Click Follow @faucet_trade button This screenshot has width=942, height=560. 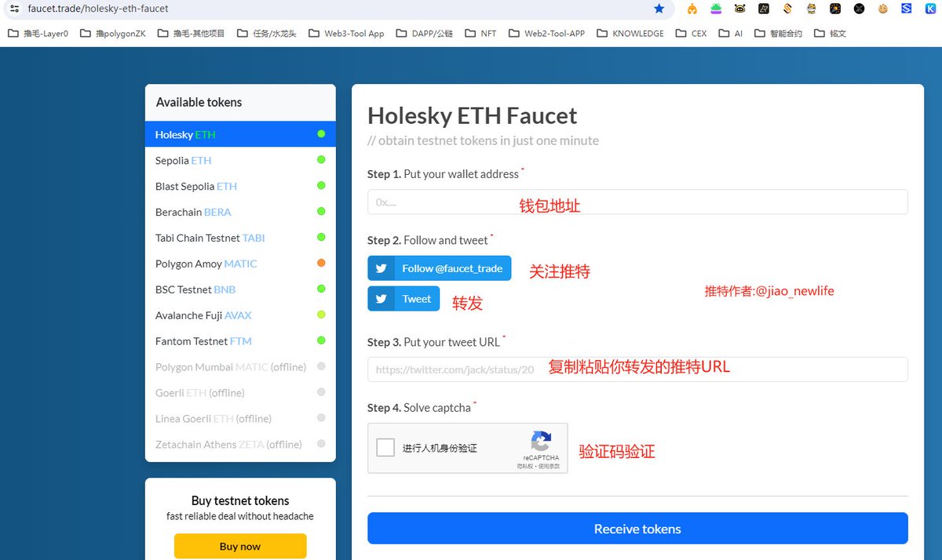coord(440,268)
